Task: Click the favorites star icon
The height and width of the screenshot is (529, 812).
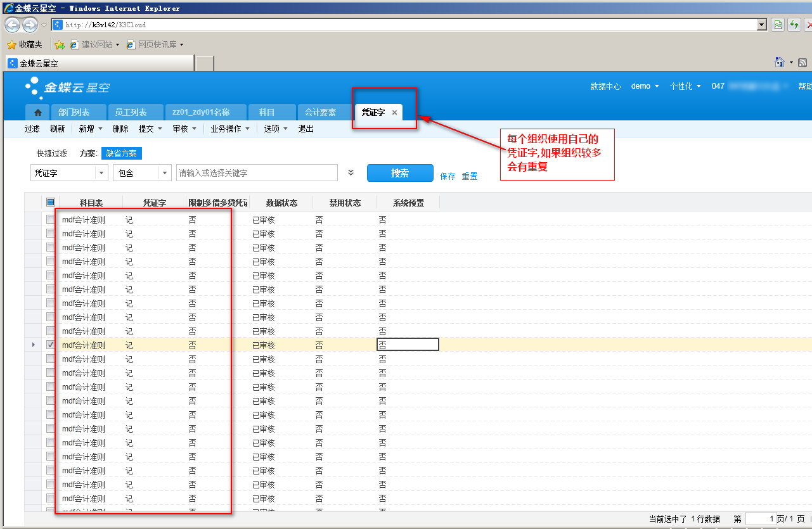Action: click(11, 44)
